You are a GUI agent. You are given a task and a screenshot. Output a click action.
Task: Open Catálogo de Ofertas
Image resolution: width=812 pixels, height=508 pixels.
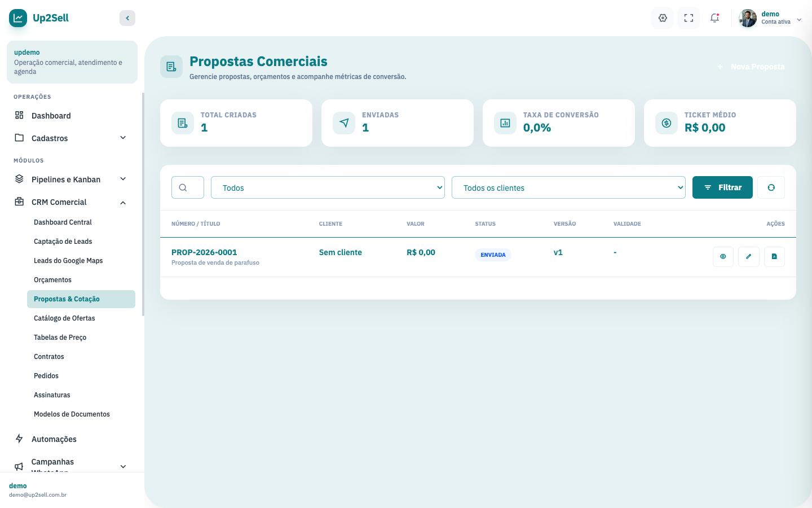click(x=81, y=318)
